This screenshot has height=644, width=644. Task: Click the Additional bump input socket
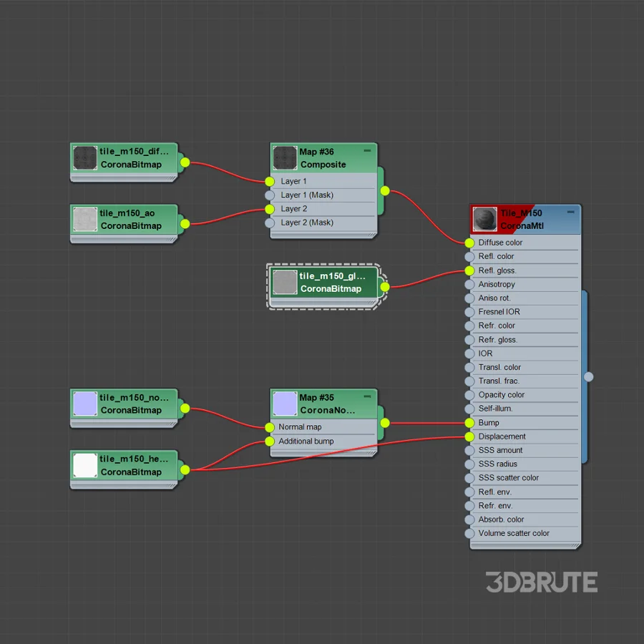tap(270, 441)
